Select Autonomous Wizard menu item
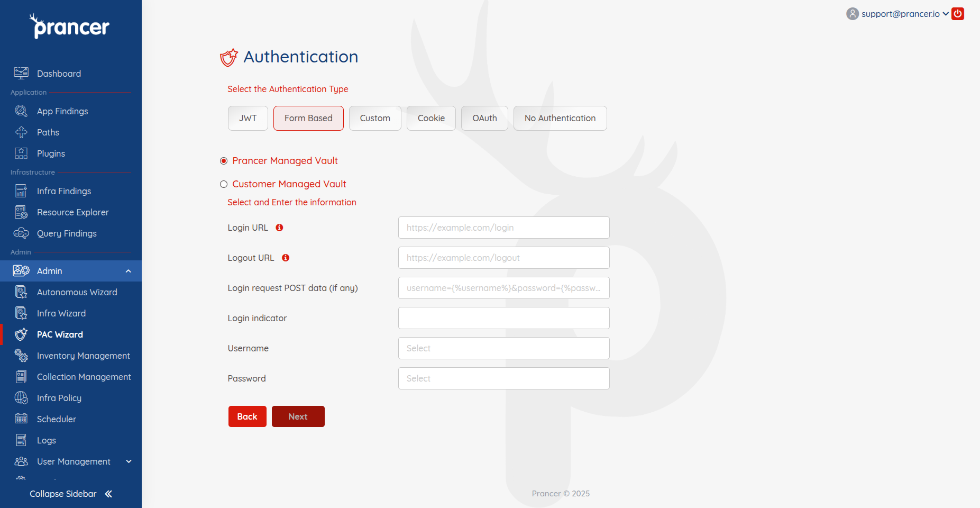Viewport: 980px width, 508px height. [x=77, y=292]
